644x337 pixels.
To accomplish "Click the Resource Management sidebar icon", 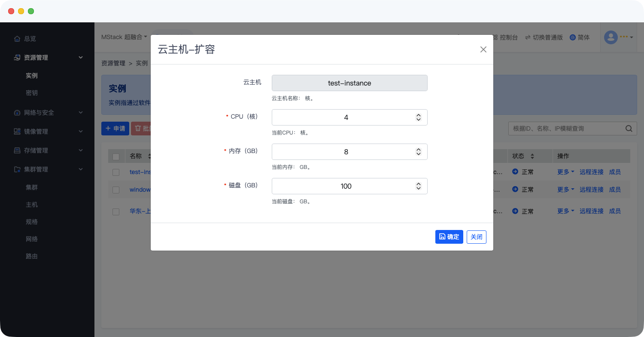I will tap(17, 58).
